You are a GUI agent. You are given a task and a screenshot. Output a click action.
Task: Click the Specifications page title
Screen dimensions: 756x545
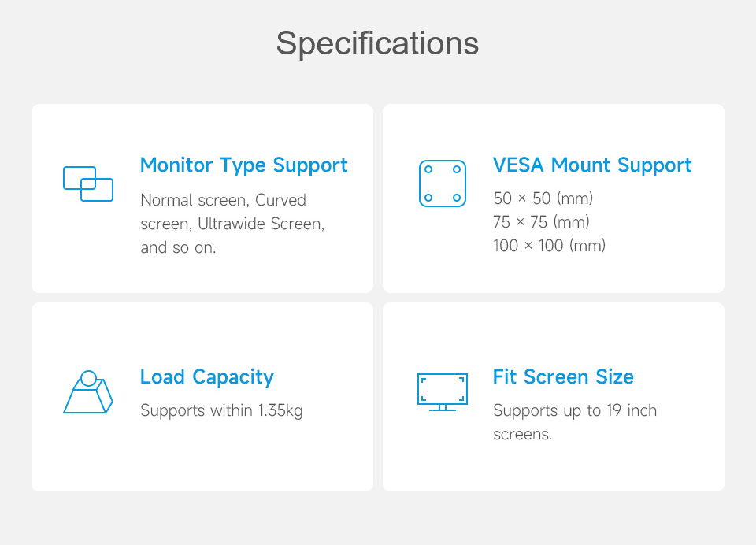[x=377, y=43]
